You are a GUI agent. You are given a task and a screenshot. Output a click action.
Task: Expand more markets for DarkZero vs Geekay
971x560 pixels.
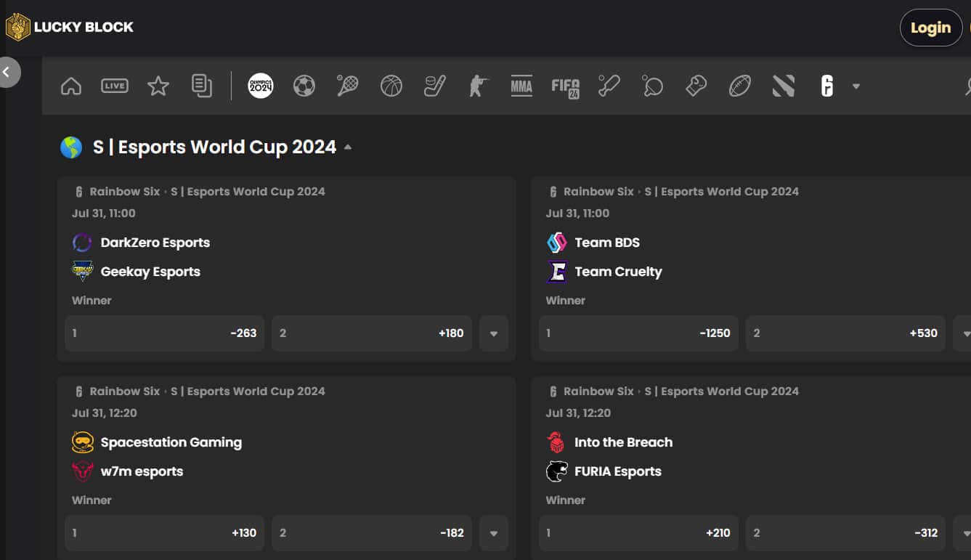coord(494,333)
